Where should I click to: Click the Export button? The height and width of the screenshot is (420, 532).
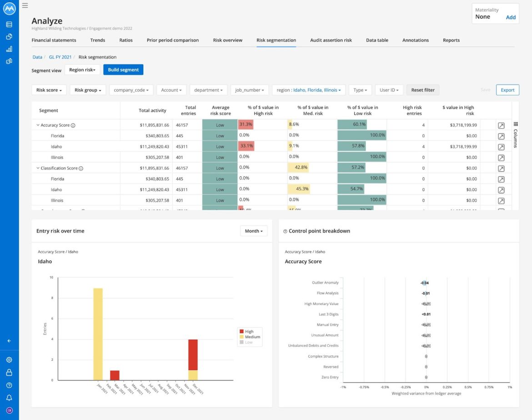coord(507,90)
